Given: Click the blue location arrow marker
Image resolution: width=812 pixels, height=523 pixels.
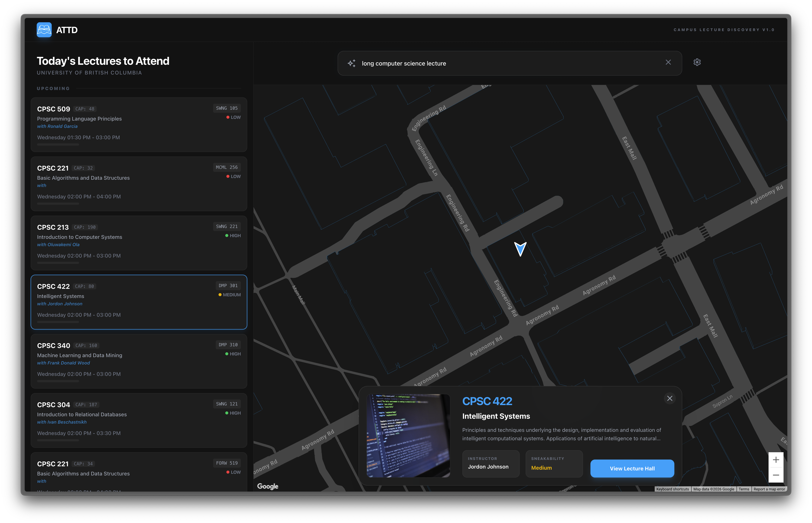Looking at the screenshot, I should (520, 249).
